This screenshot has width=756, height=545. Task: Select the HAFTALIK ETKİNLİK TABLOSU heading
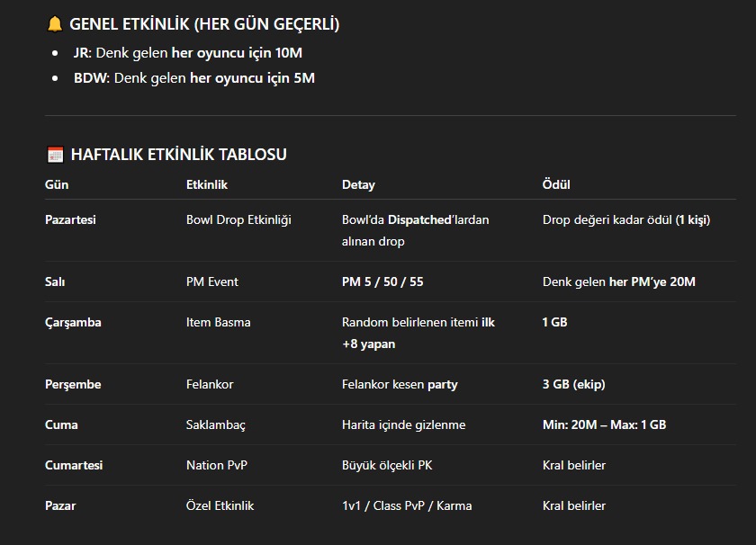(x=179, y=155)
